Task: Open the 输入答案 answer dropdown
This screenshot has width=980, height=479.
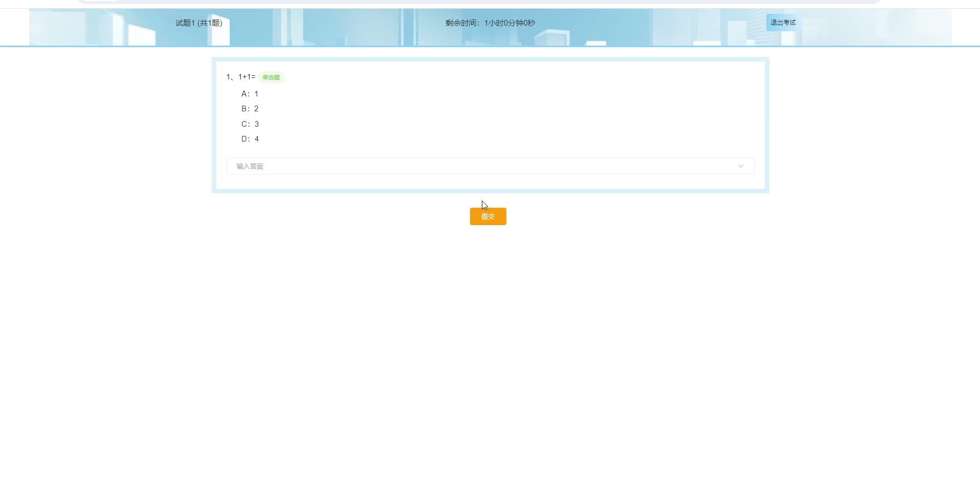Action: (490, 166)
